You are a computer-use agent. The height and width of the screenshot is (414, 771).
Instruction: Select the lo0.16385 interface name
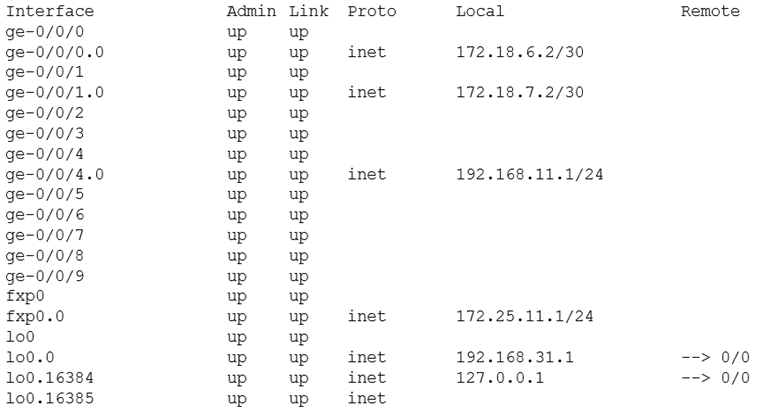coord(50,398)
